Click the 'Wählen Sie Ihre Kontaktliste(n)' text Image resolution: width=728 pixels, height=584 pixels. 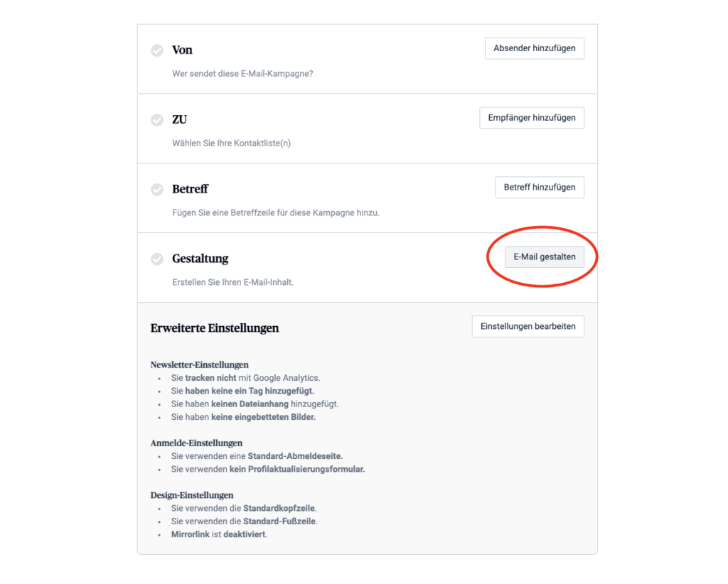coord(231,143)
